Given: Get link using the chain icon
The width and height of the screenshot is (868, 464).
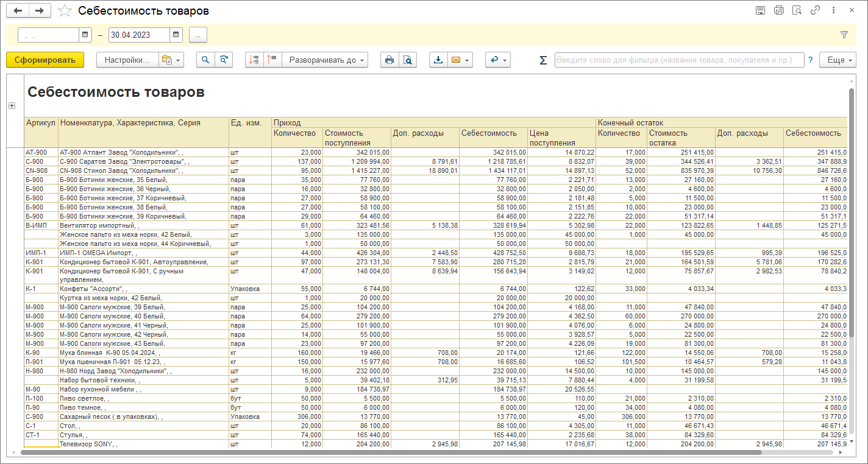Looking at the screenshot, I should coord(815,10).
